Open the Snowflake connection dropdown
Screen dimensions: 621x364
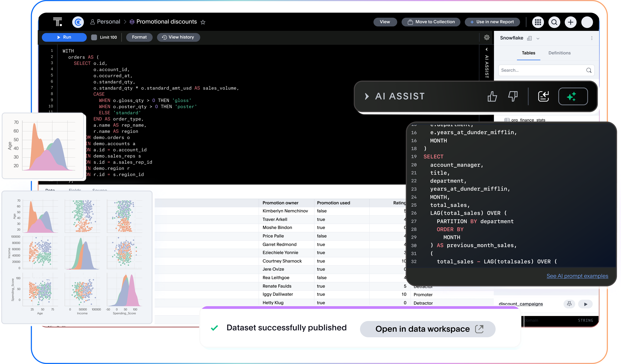(538, 38)
